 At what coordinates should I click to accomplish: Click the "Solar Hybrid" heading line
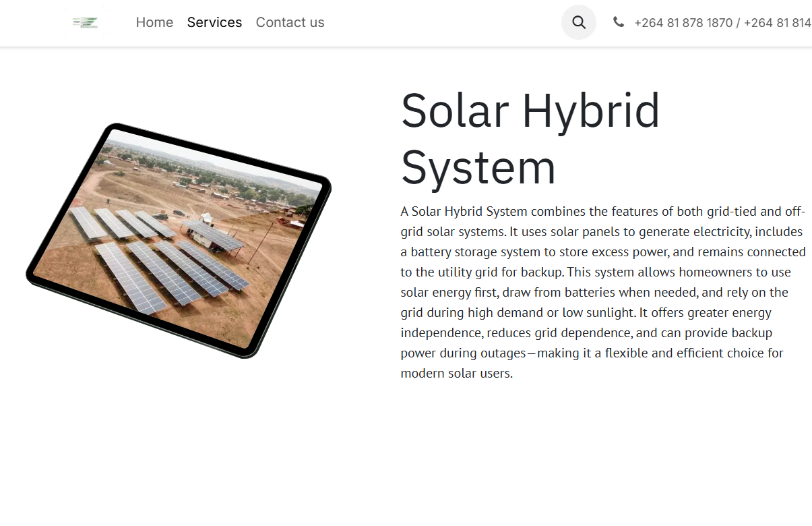click(530, 110)
